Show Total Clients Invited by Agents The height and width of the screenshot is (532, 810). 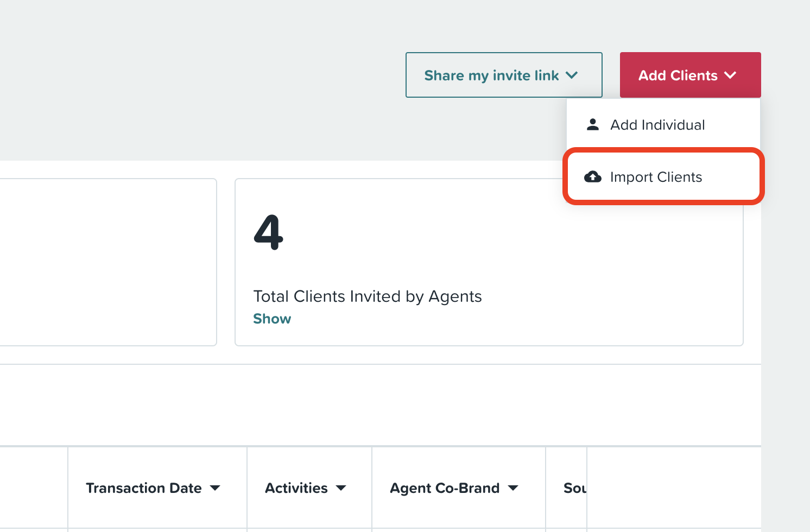tap(272, 319)
